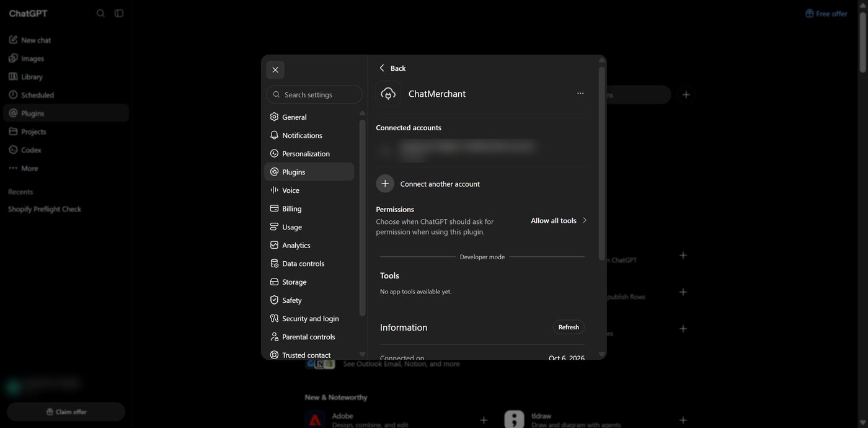Close the settings dialog with X

[275, 69]
